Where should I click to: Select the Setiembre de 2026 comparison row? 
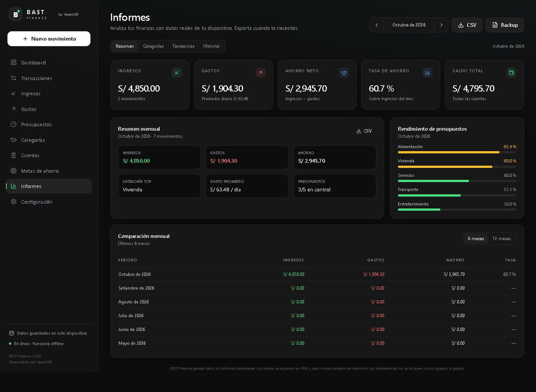coord(317,288)
